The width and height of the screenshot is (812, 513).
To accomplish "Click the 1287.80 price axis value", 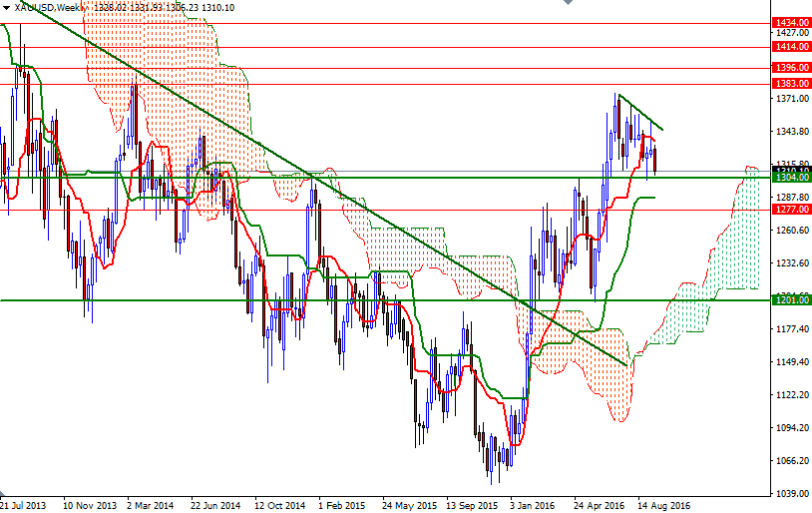I will point(792,198).
